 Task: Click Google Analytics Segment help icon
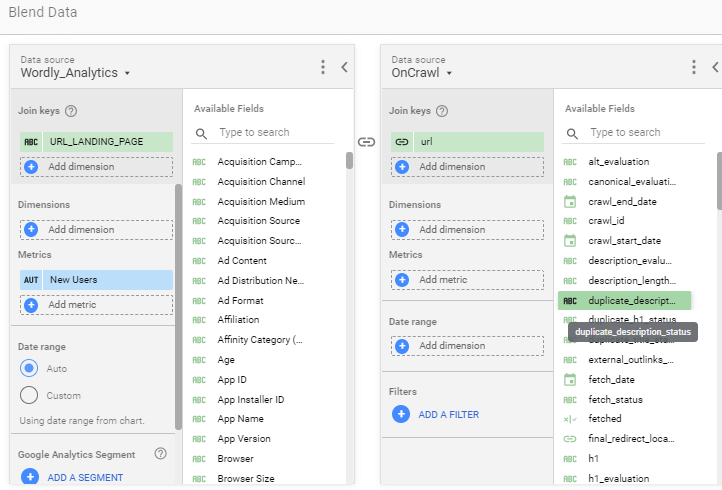coord(161,454)
